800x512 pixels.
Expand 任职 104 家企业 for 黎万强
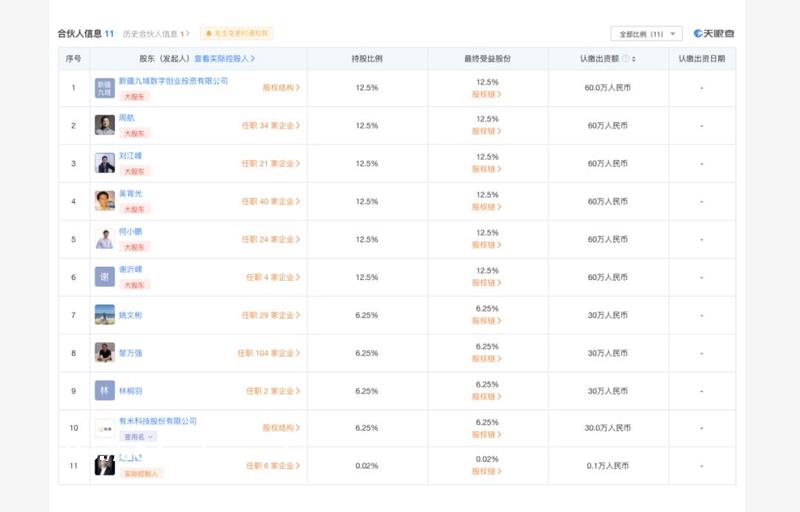268,353
